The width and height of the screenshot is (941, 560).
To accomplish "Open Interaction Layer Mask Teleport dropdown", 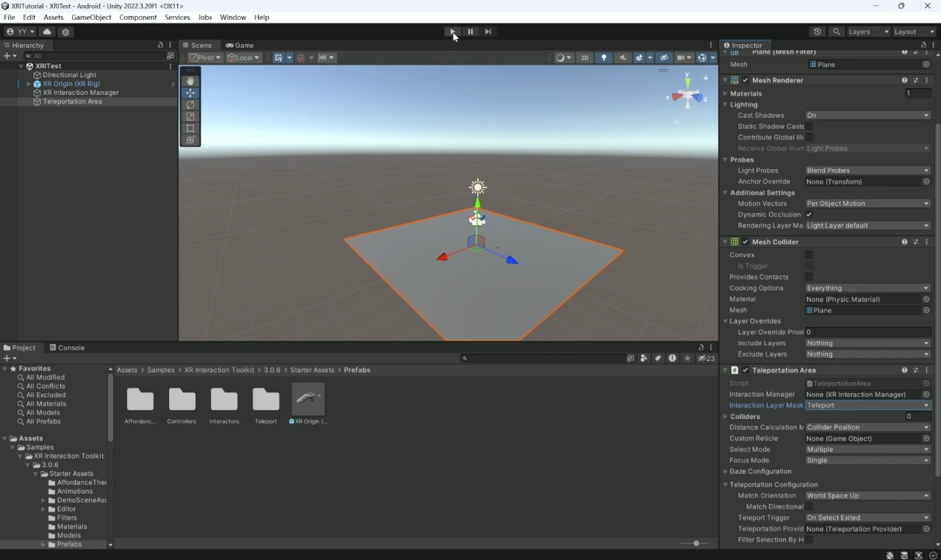I will [x=867, y=406].
